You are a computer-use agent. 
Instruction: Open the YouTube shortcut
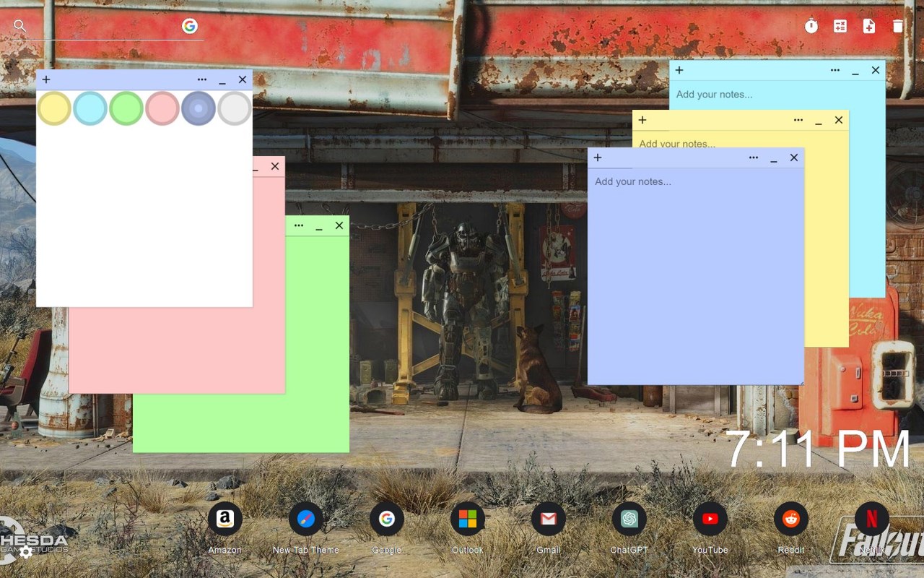(x=710, y=519)
